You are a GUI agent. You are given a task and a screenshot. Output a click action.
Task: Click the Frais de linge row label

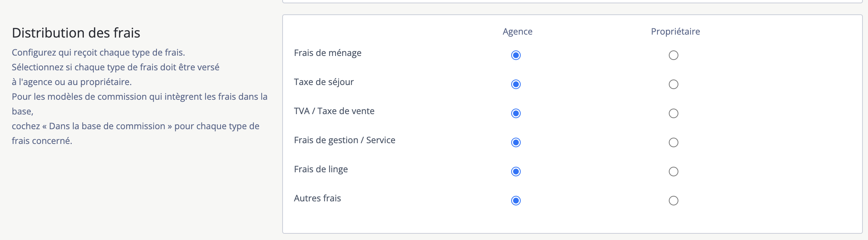(321, 169)
